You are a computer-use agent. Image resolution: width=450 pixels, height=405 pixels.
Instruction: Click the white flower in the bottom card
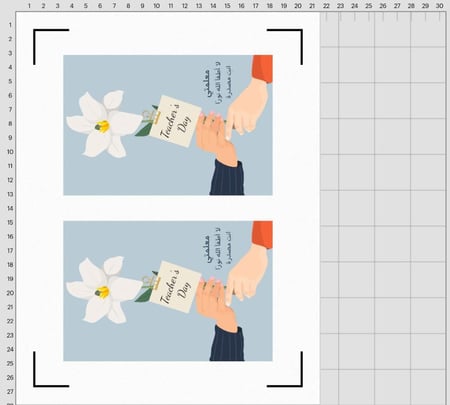[104, 290]
